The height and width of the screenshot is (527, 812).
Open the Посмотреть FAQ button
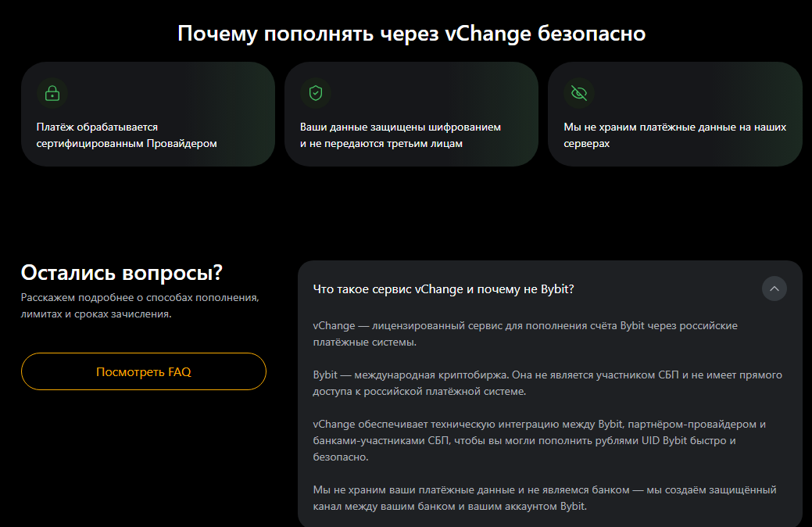[x=144, y=371]
